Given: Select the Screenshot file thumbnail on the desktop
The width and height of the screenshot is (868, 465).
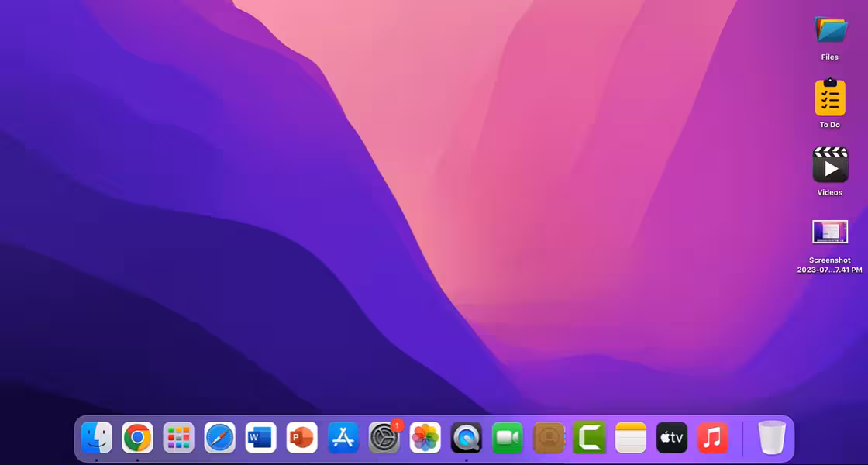Looking at the screenshot, I should pos(830,232).
